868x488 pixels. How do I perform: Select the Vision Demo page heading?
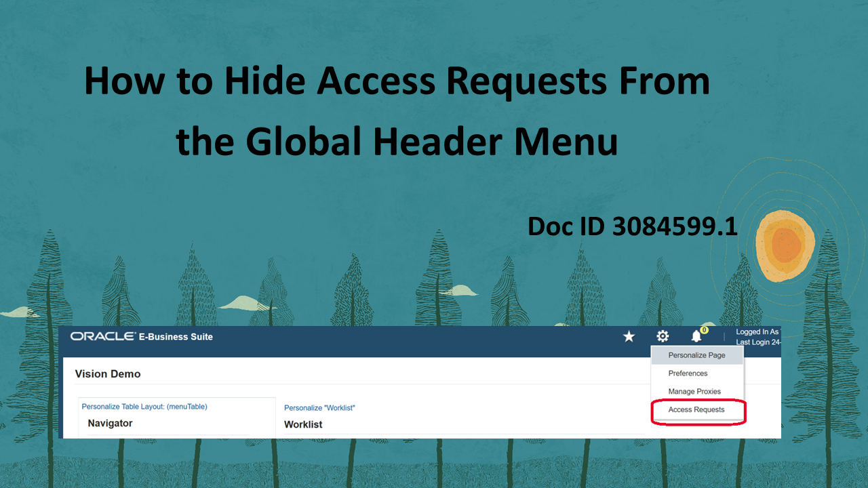point(107,373)
